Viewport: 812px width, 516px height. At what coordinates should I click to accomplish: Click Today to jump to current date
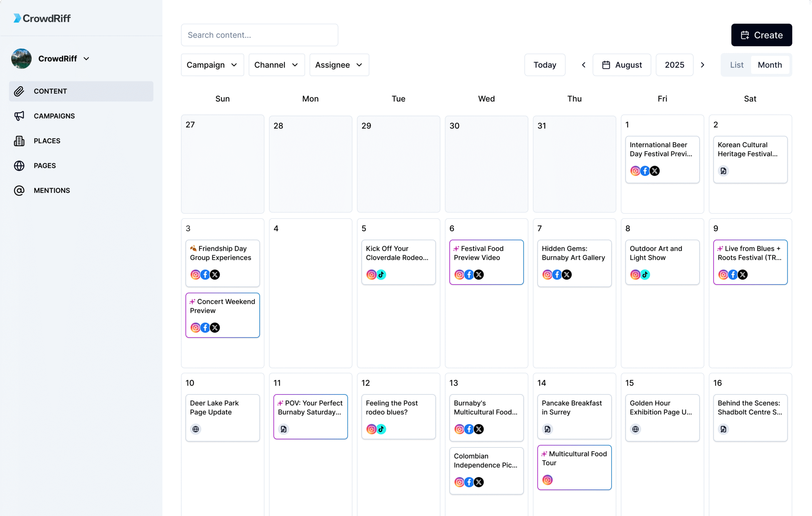point(545,65)
